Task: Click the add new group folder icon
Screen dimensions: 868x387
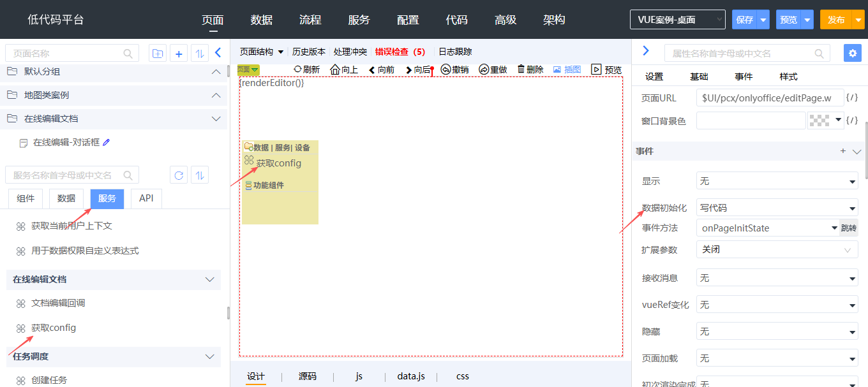Action: tap(157, 54)
